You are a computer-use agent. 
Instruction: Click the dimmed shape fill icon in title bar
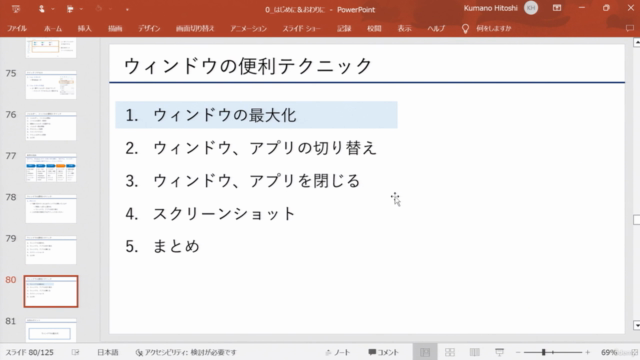[98, 9]
